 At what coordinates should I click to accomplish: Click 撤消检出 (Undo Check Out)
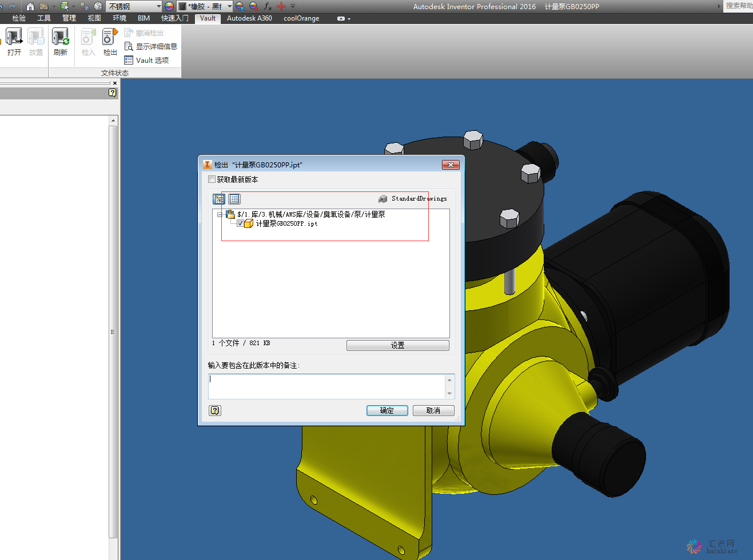[x=144, y=33]
